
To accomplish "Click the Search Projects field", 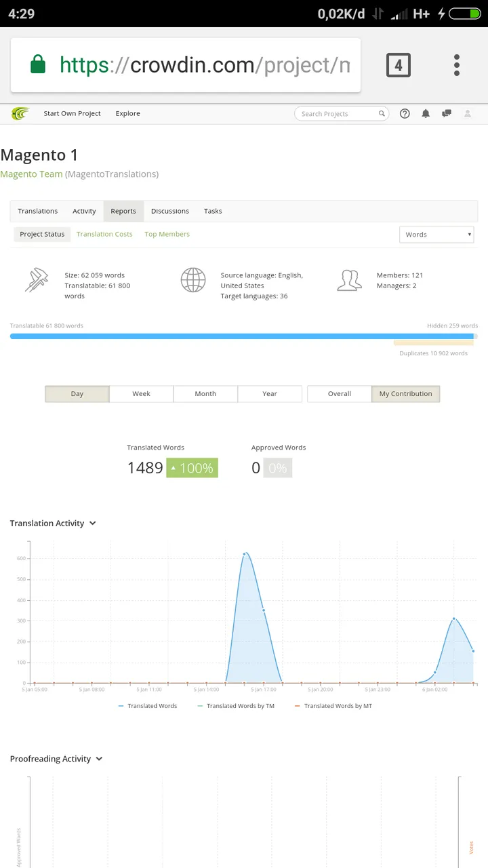I will (342, 114).
